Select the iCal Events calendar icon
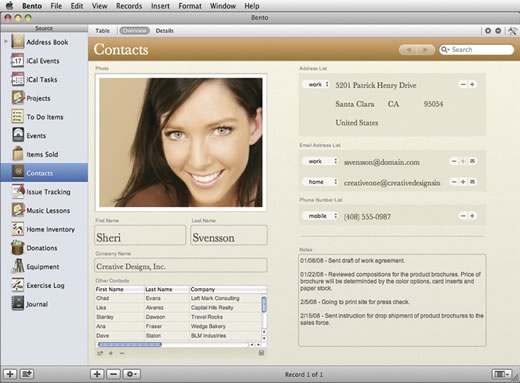This screenshot has height=383, width=520. pos(17,61)
